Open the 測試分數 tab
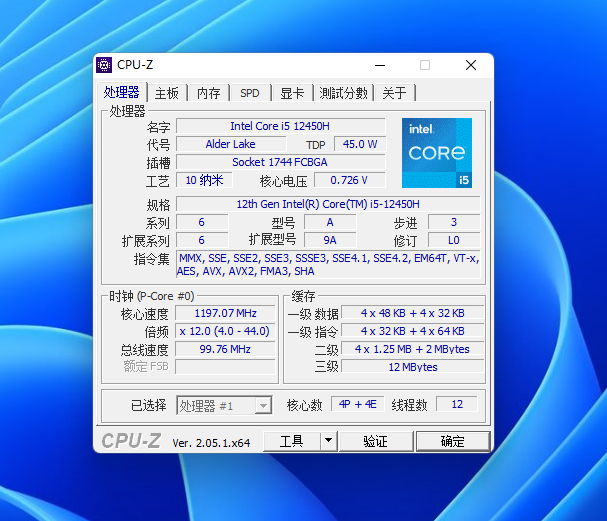The height and width of the screenshot is (521, 607). coord(343,93)
